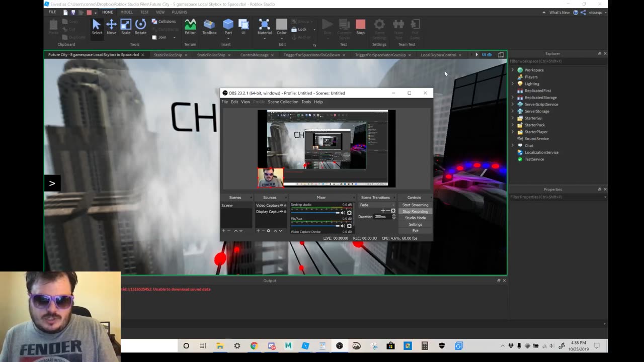Expand the ReplicatedStorage node

(x=513, y=98)
